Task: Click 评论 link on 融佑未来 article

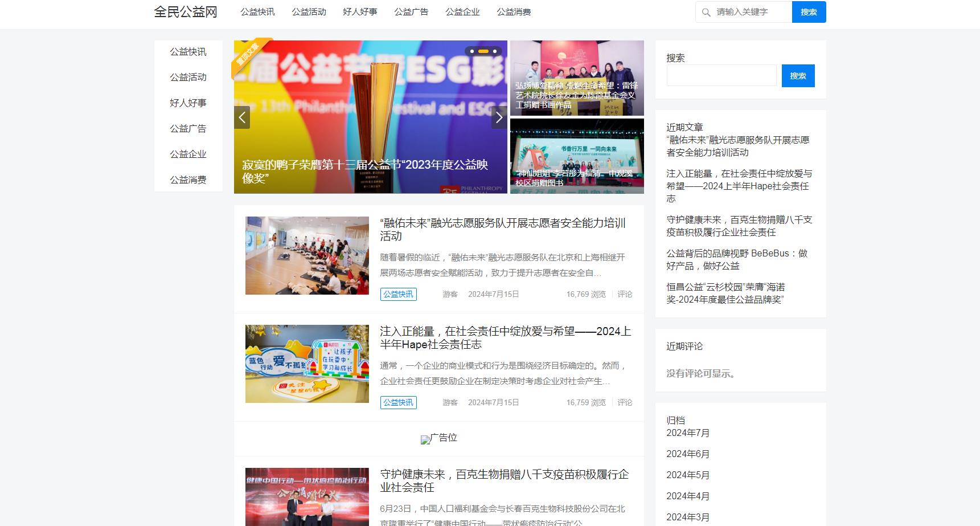Action: coord(625,294)
